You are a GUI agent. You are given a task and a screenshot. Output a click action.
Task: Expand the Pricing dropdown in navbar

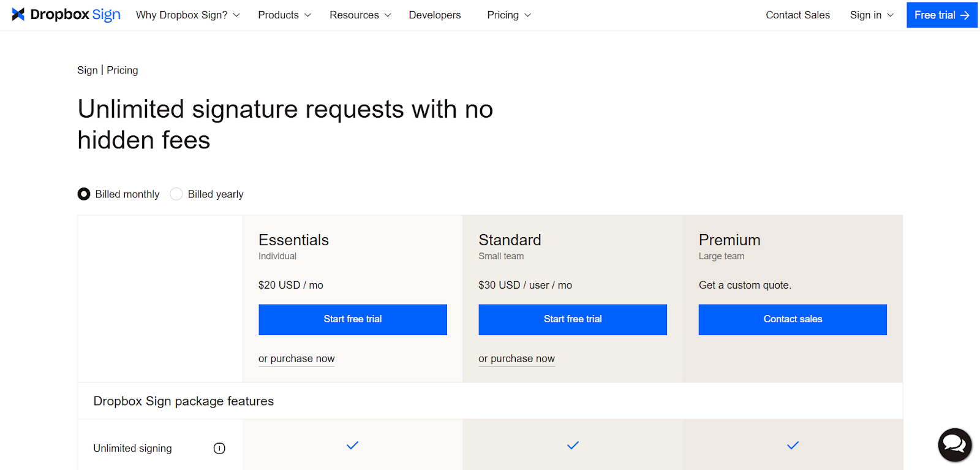point(509,15)
